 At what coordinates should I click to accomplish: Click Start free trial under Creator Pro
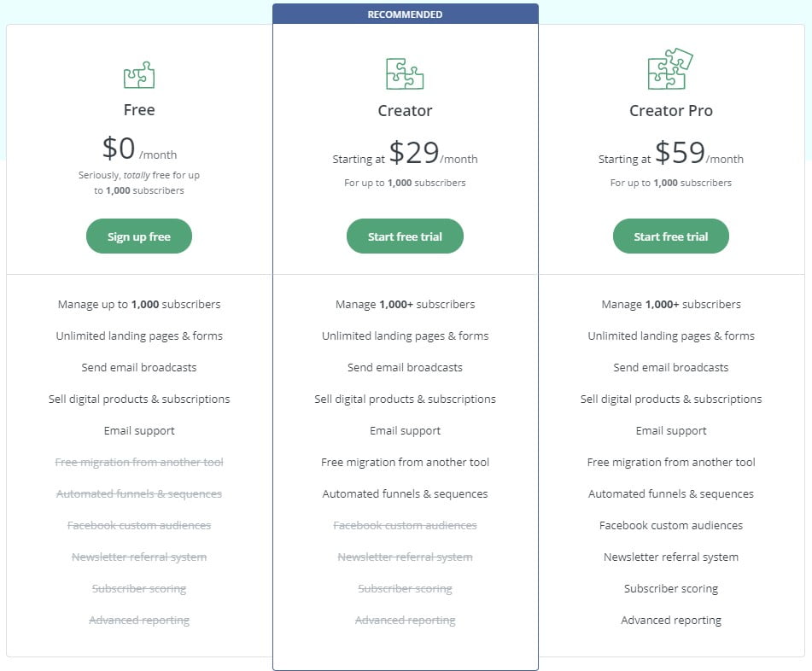click(671, 236)
